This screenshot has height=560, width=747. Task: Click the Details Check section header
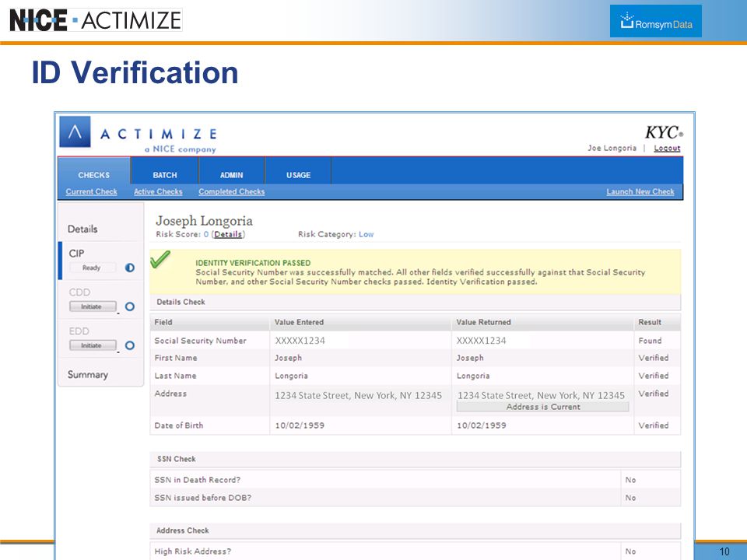tap(415, 302)
